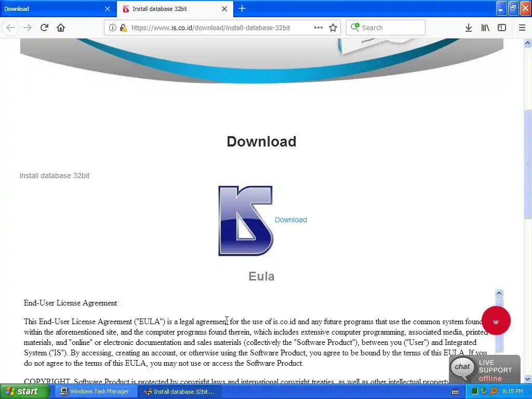
Task: Show site information icon in address bar
Action: point(113,28)
